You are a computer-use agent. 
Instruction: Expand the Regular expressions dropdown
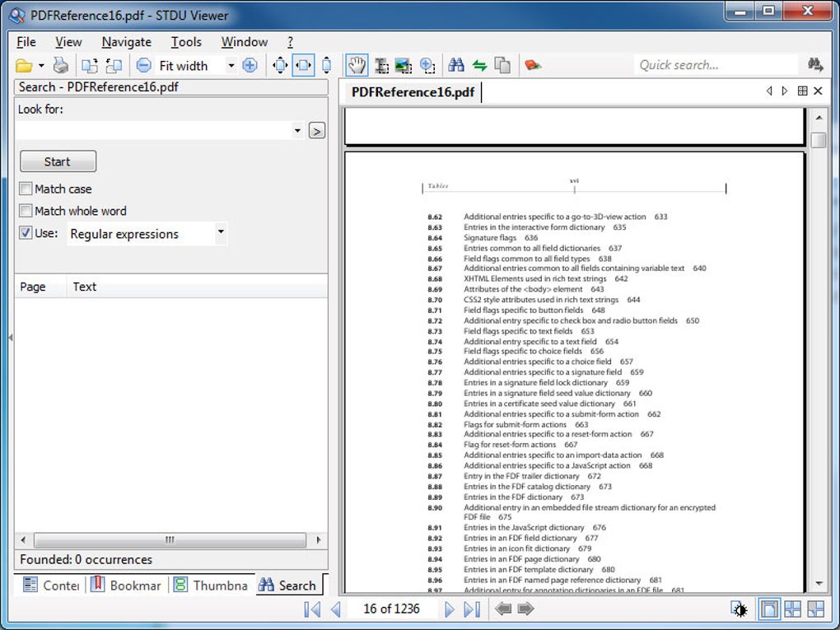coord(220,233)
